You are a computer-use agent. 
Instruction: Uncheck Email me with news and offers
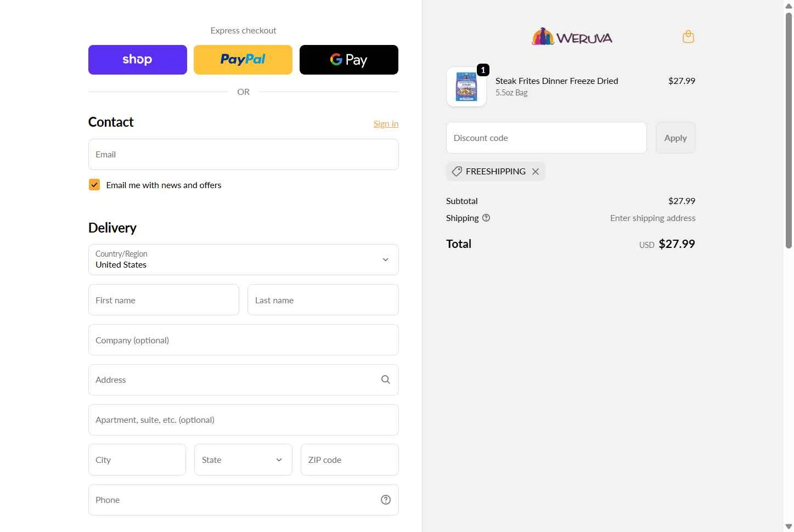[94, 185]
